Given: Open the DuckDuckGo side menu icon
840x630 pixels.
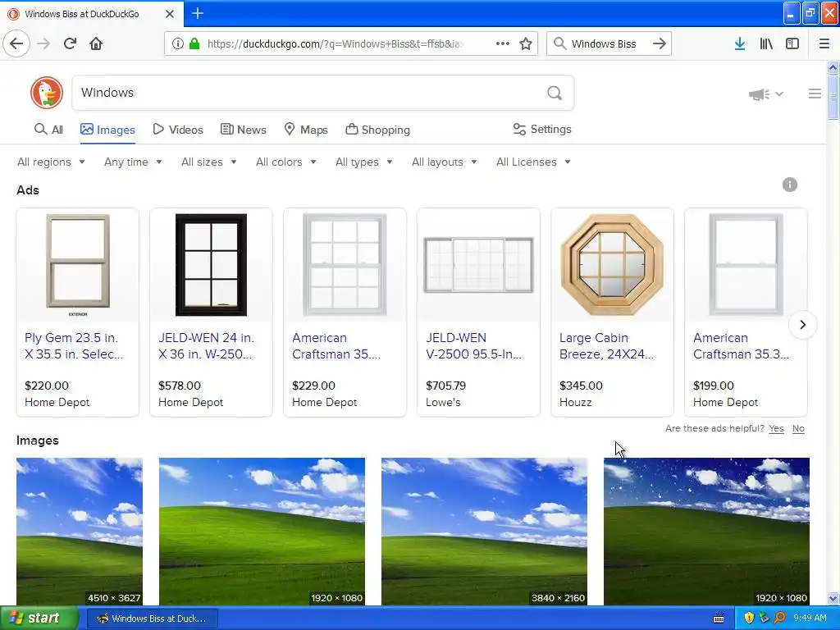Looking at the screenshot, I should click(815, 94).
